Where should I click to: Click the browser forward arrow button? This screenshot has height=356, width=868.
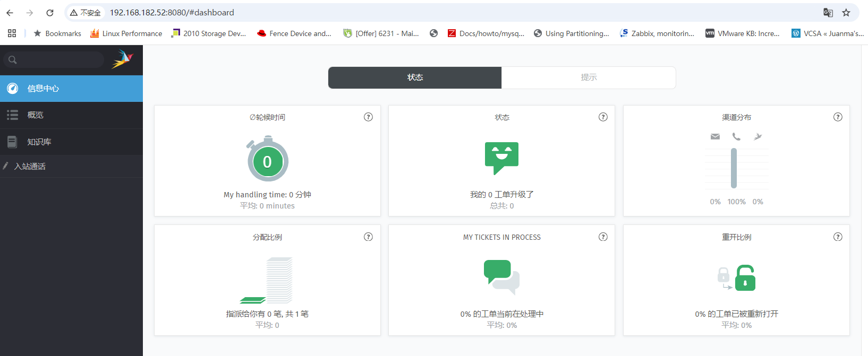click(x=30, y=13)
